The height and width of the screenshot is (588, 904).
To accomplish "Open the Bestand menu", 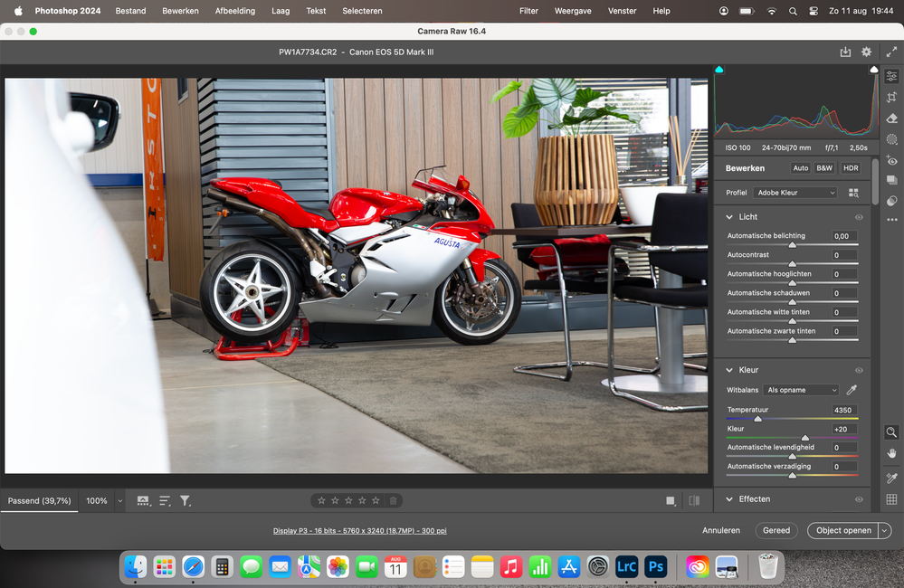I will click(x=130, y=10).
